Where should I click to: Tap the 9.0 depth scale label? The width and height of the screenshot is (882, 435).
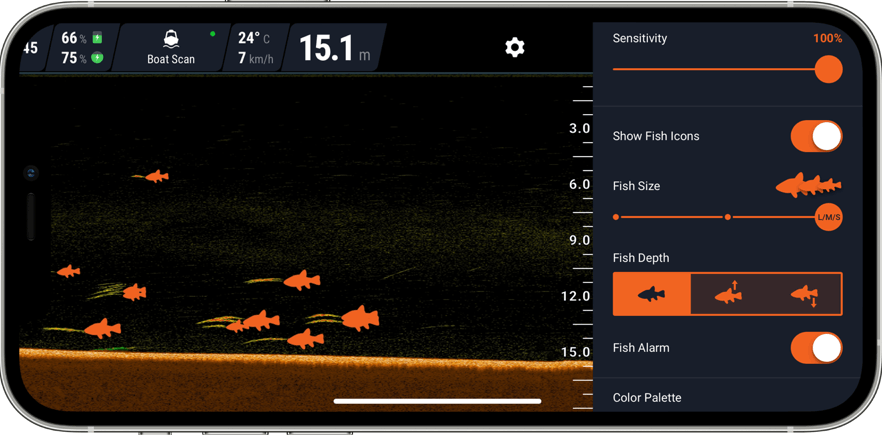click(x=579, y=240)
